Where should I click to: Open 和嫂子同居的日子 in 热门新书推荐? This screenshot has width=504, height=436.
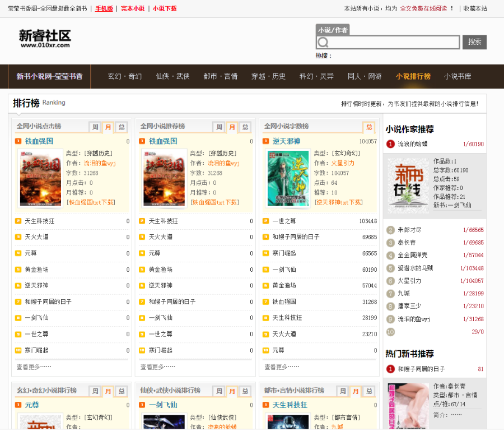421,369
